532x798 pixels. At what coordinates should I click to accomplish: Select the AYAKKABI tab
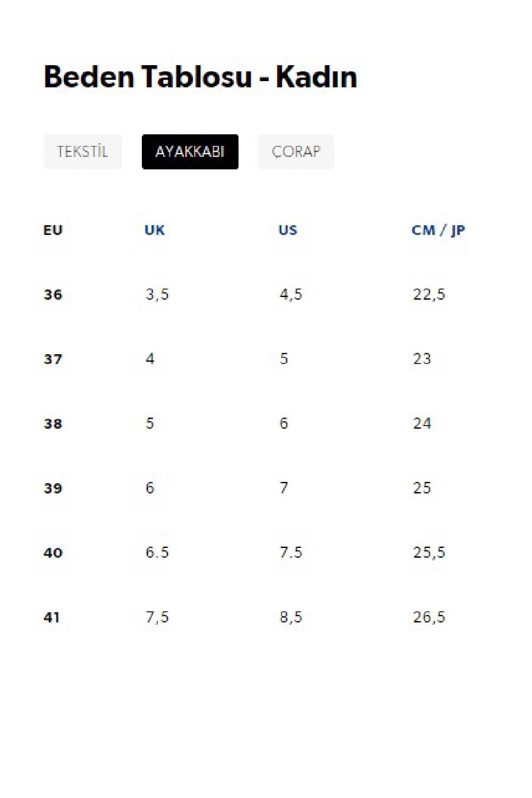(190, 152)
